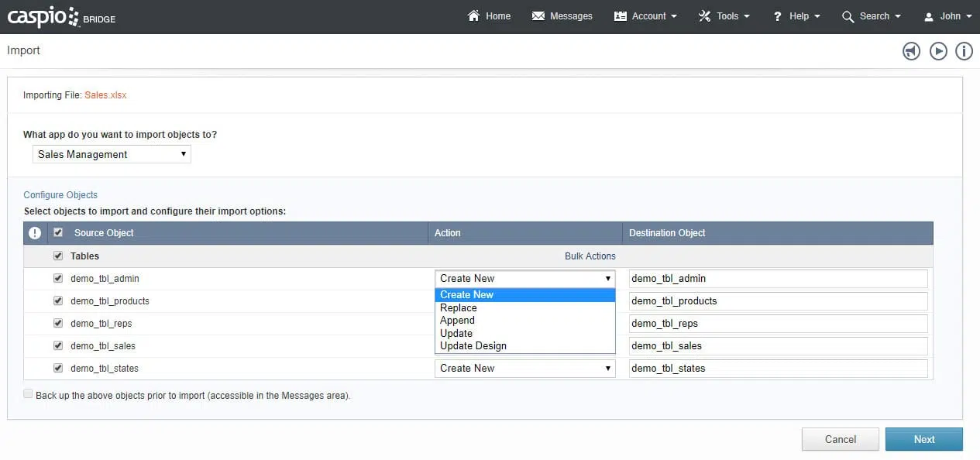Click the demo_tbl_products destination field
Screen dimensions: 980x460
click(777, 301)
